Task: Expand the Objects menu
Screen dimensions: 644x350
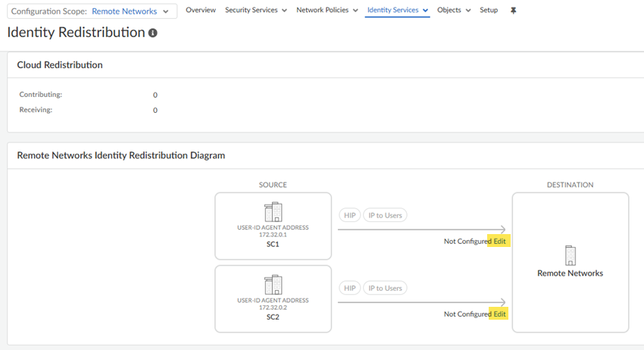Action: click(454, 11)
